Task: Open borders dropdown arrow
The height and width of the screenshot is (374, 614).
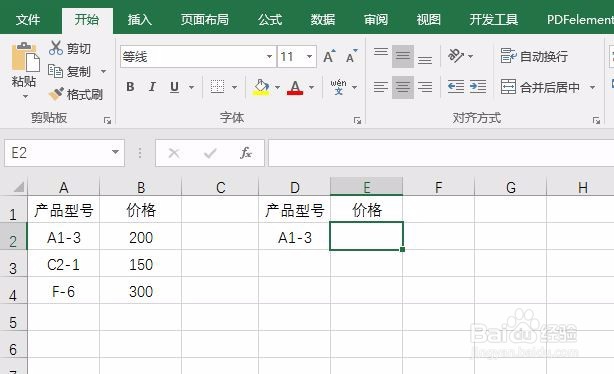Action: tap(234, 87)
